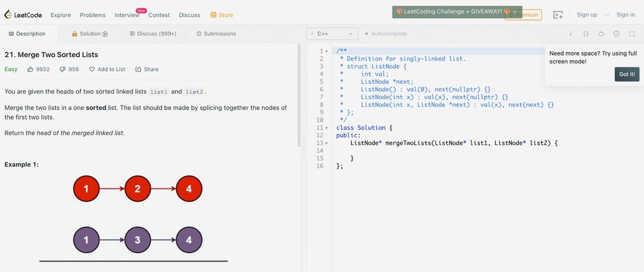Viewport: 644px width, 272px height.
Task: Click the code line "class Solution {"
Action: point(364,128)
